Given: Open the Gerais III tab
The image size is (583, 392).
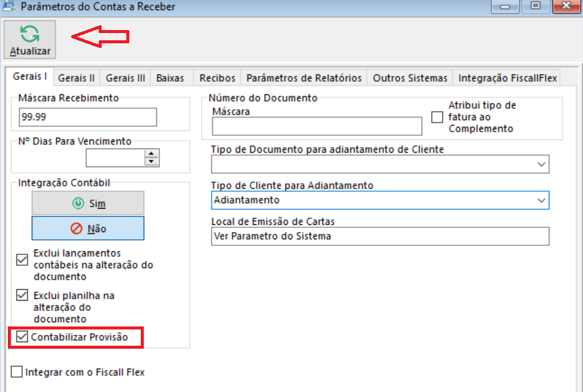Looking at the screenshot, I should pyautogui.click(x=125, y=78).
